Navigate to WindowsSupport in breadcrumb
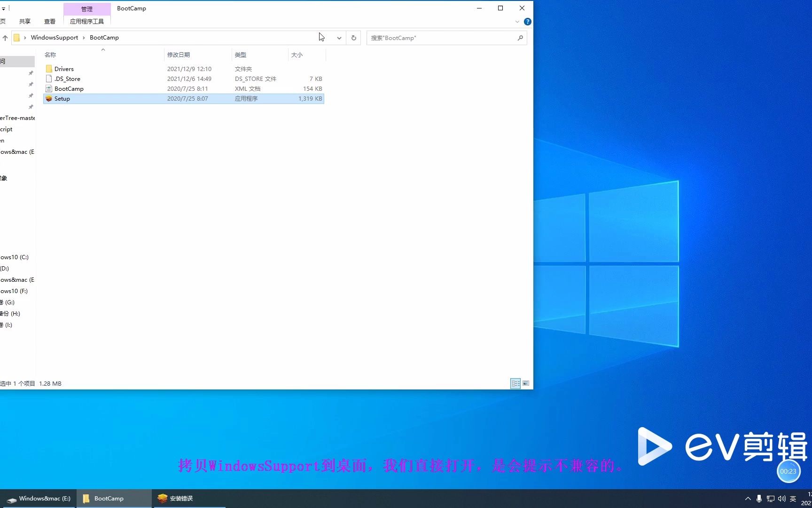This screenshot has height=508, width=812. 55,38
